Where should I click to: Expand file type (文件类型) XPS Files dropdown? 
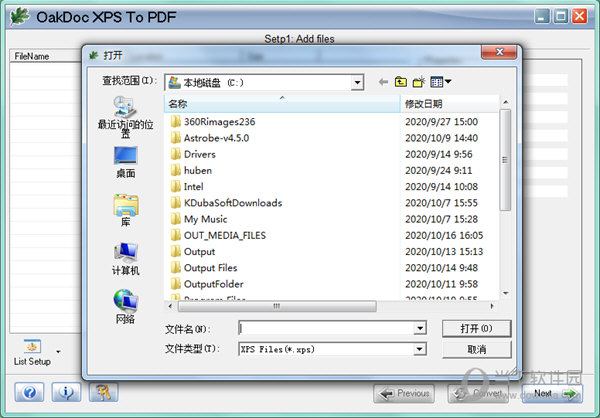pyautogui.click(x=420, y=349)
